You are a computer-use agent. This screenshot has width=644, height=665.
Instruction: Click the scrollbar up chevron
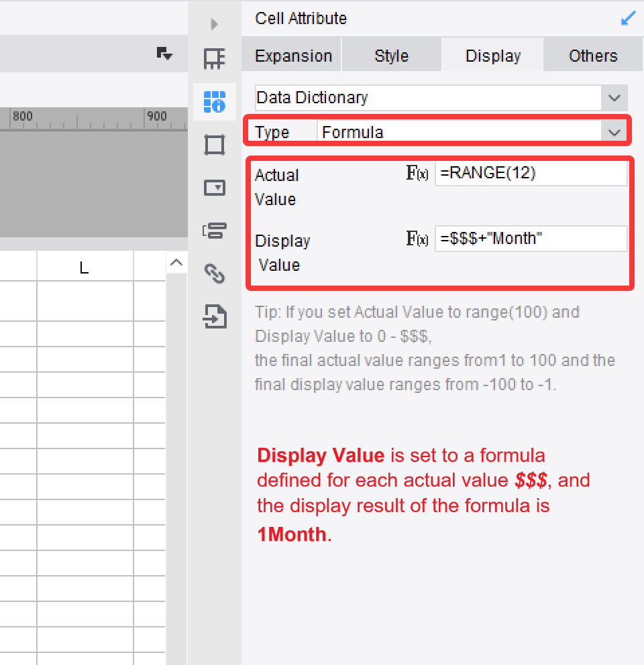[x=176, y=263]
